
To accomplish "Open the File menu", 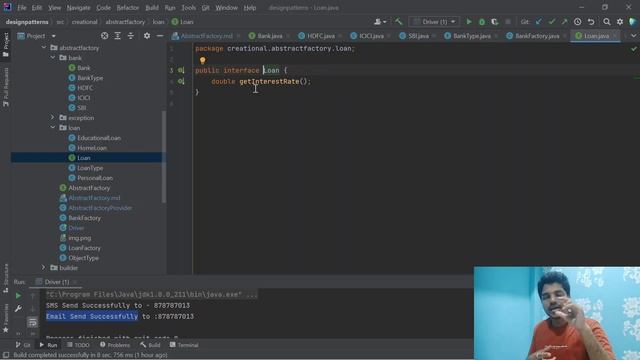I will [x=22, y=8].
